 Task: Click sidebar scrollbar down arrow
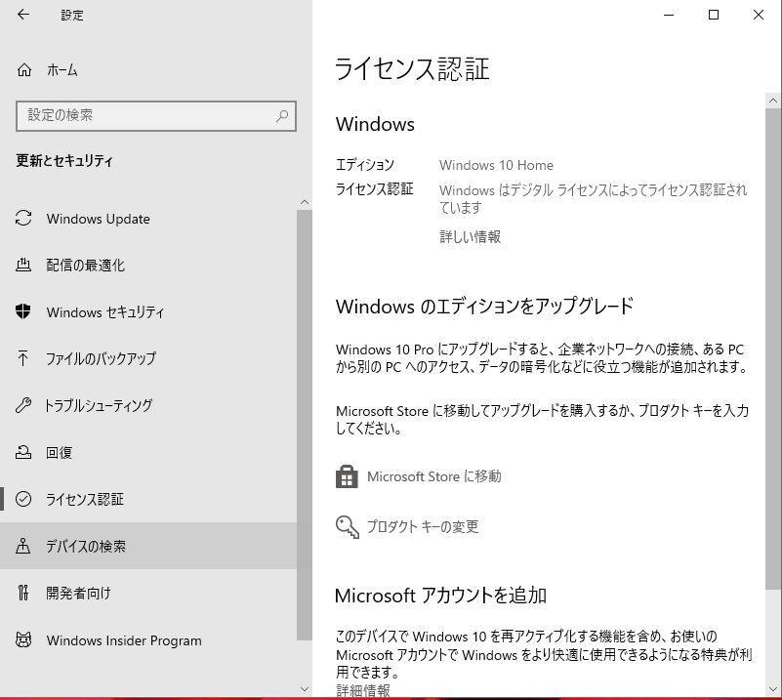305,689
